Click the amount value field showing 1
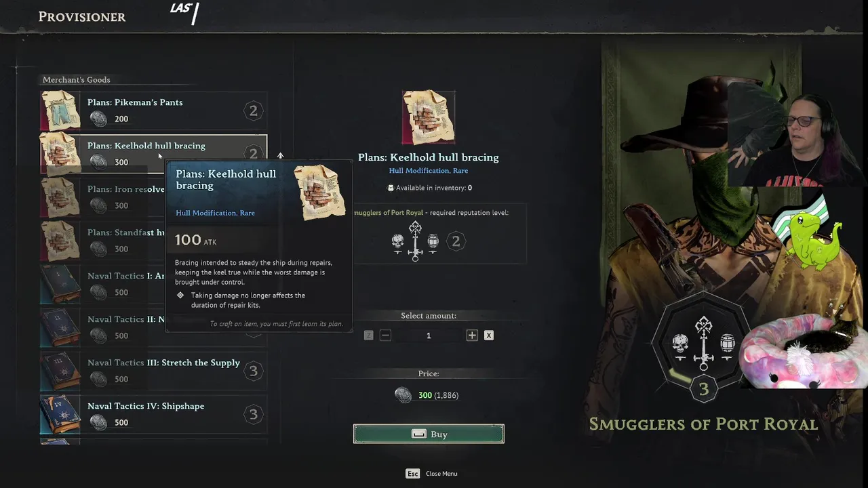This screenshot has width=868, height=488. (429, 335)
